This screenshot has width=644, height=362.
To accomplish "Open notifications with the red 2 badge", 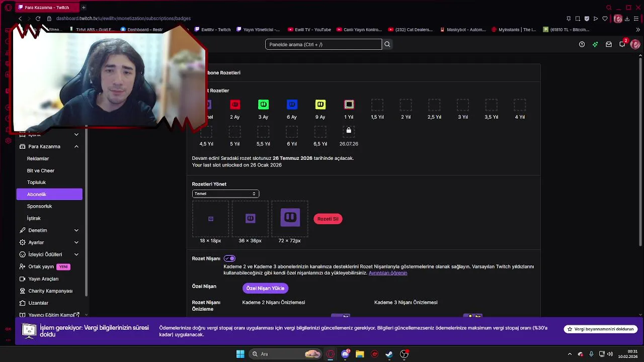I will (622, 44).
